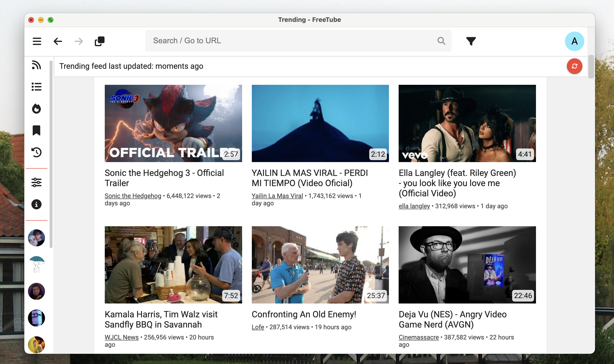This screenshot has height=364, width=614.
Task: Open the hamburger sidebar menu
Action: 37,41
